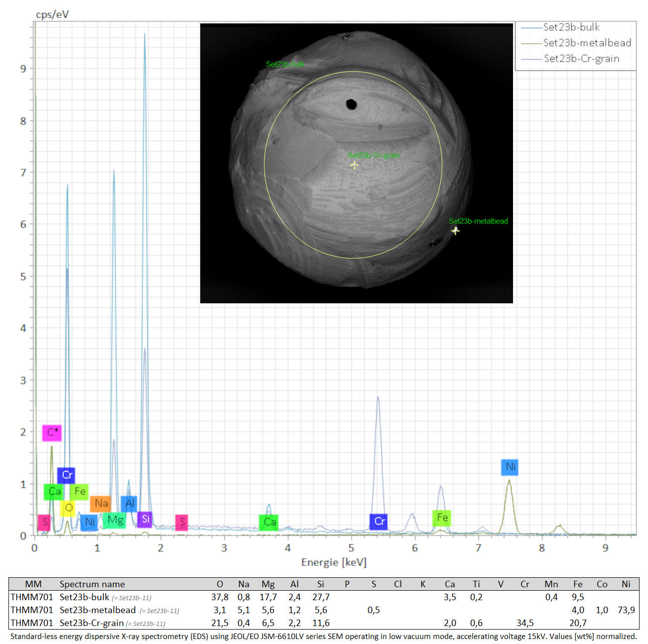Click the Ni label above the 7.5 keV peak

(510, 467)
